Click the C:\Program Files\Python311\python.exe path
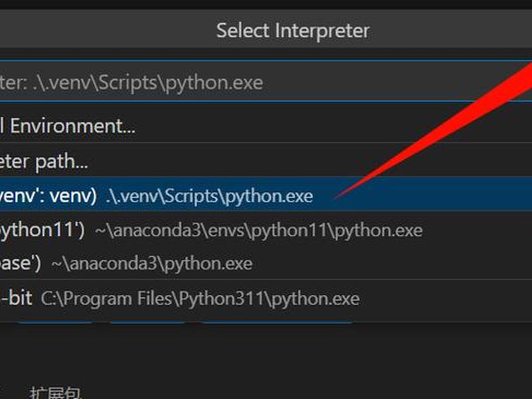 [200, 299]
